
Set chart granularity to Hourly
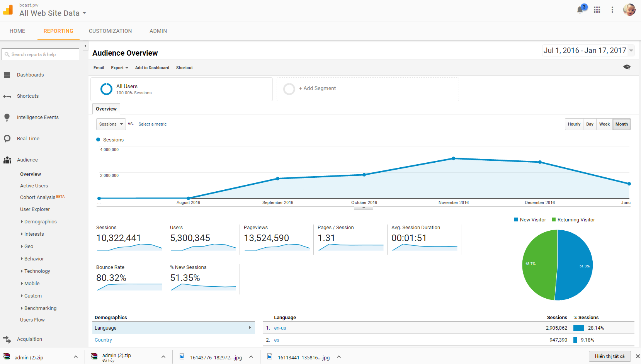point(574,124)
